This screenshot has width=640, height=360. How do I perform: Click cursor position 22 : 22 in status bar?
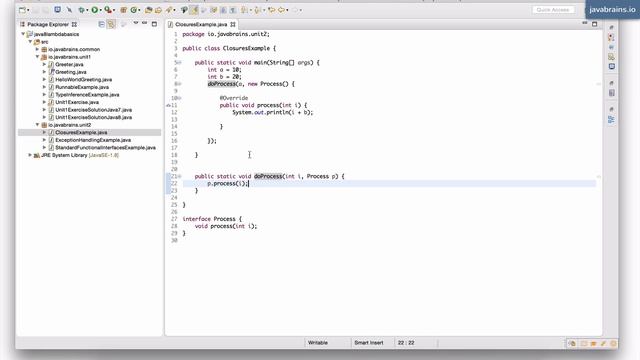coord(406,343)
